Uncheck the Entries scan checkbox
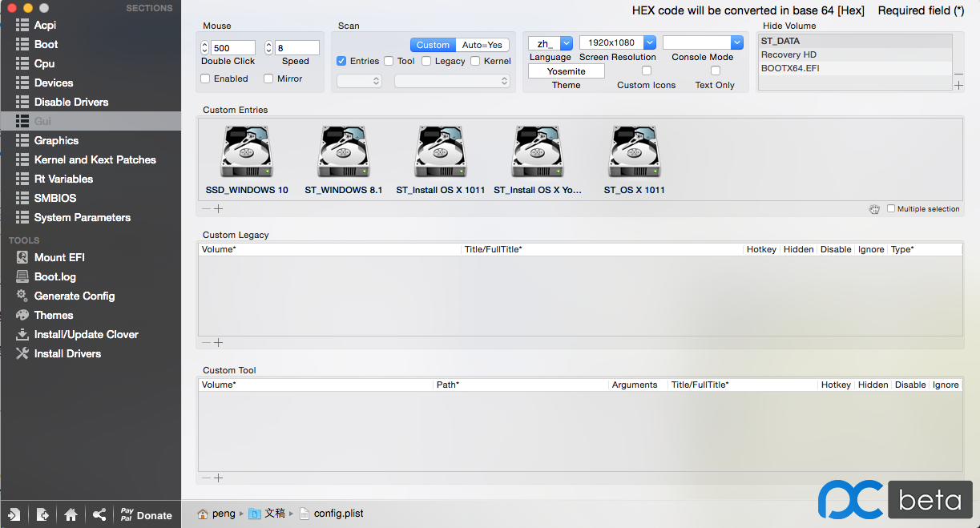Viewport: 980px width, 528px height. tap(341, 61)
